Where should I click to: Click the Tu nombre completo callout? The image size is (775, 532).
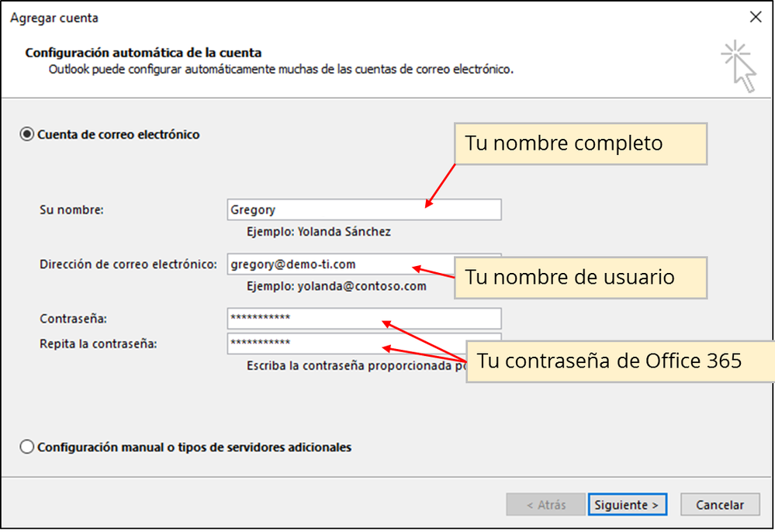(580, 143)
